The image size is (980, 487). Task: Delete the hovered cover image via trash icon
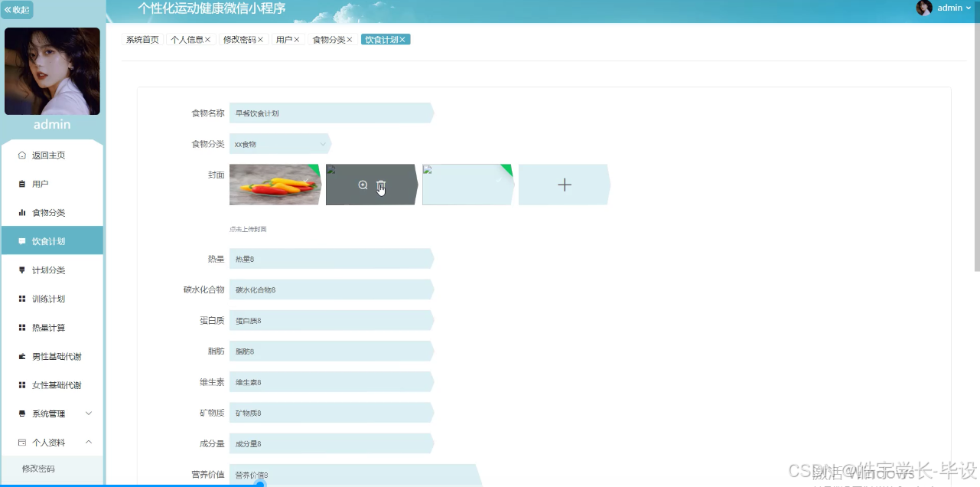tap(381, 185)
